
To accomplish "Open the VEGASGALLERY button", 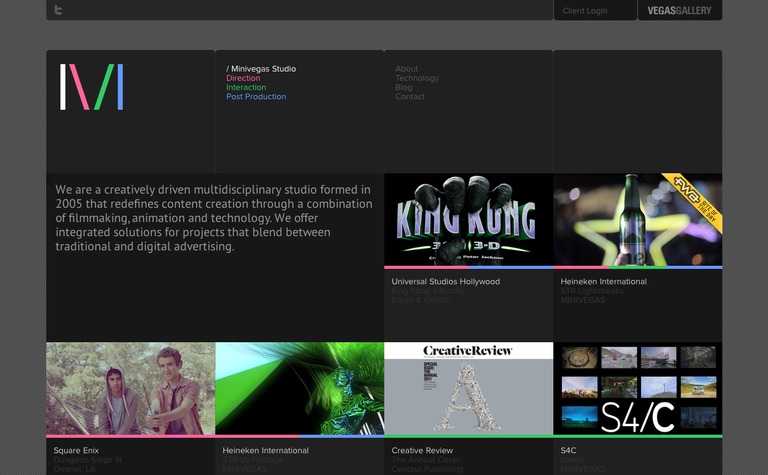I will tap(679, 10).
